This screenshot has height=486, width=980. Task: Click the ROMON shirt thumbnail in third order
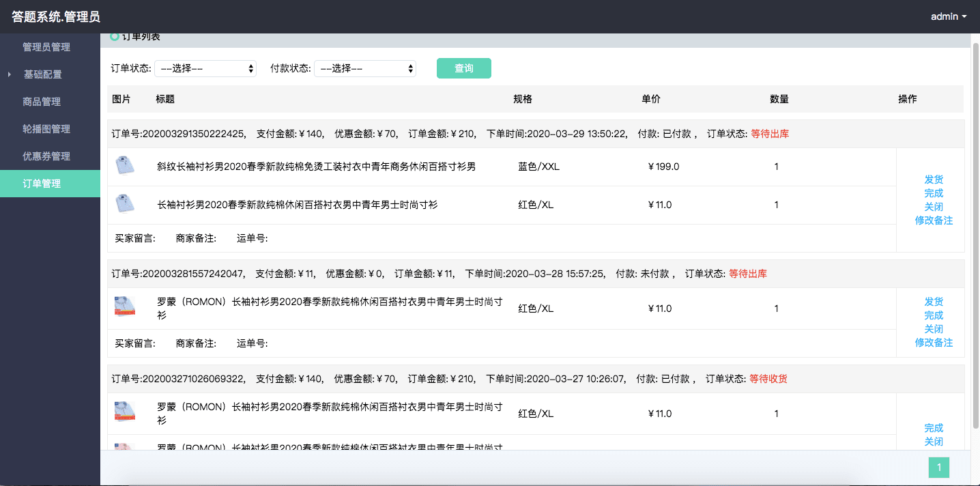tap(124, 412)
